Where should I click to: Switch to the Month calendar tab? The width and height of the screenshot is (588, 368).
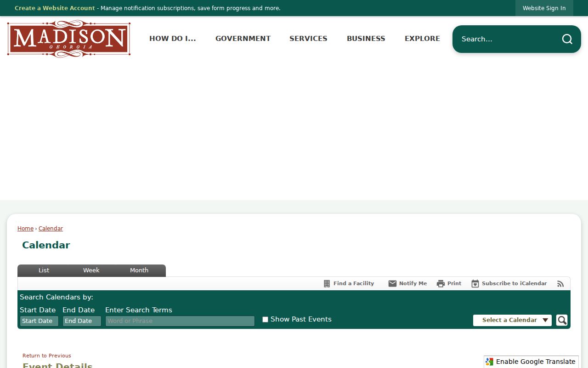[139, 270]
